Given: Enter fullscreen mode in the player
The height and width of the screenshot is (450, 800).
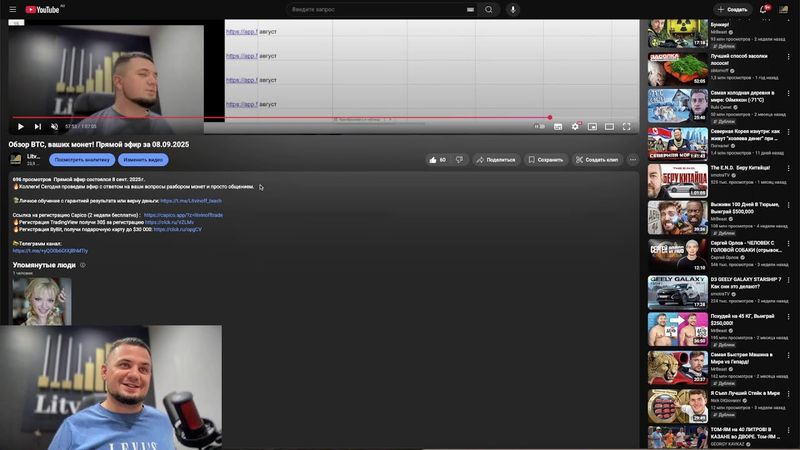Looking at the screenshot, I should click(627, 127).
